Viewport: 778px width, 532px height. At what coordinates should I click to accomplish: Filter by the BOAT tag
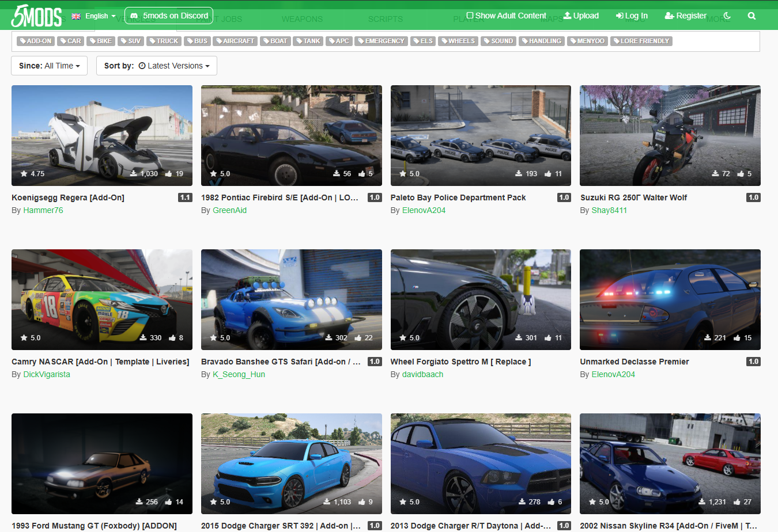[x=275, y=41]
